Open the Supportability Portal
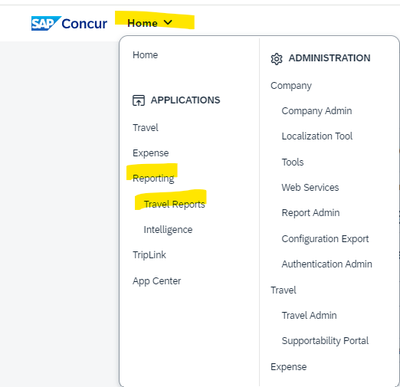Image resolution: width=400 pixels, height=387 pixels. pos(325,341)
